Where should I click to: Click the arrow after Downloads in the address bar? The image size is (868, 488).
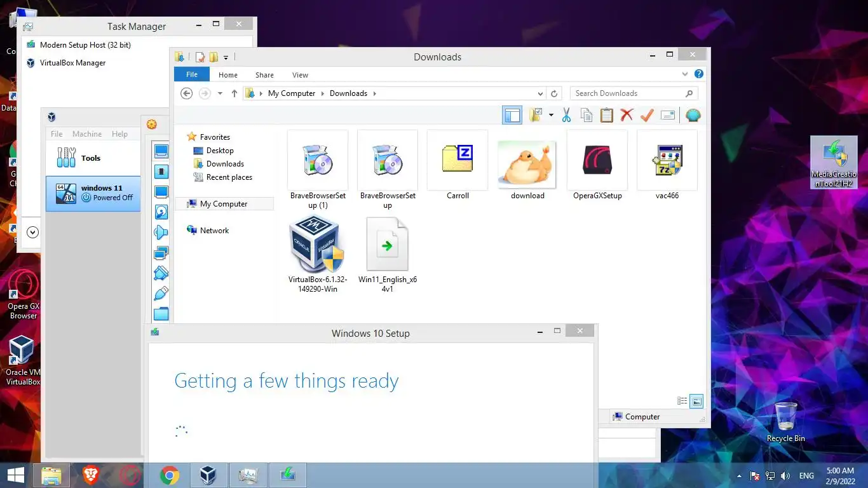(374, 93)
